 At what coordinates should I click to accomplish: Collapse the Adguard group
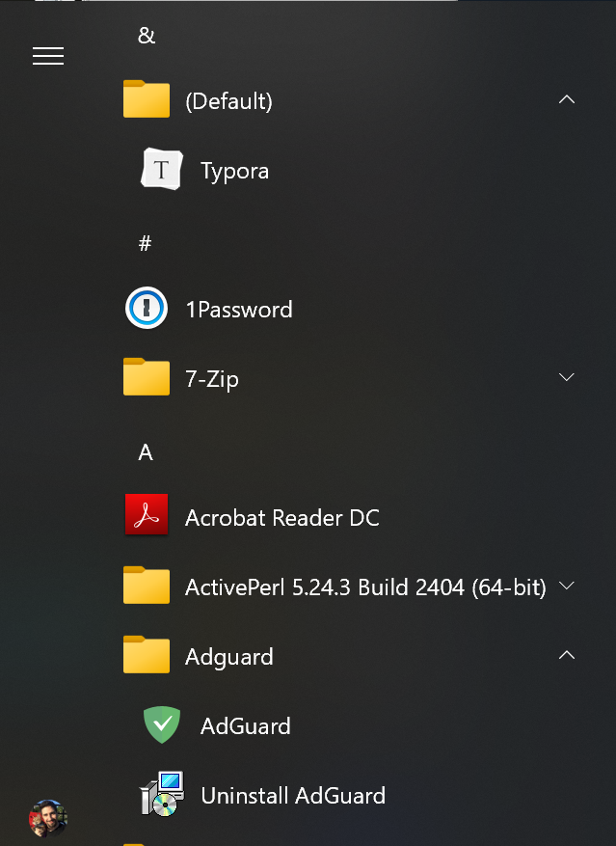[567, 655]
